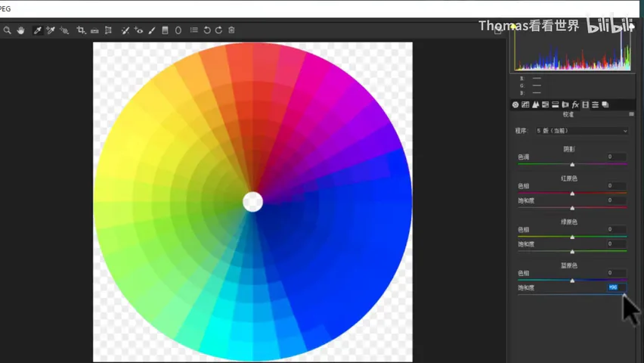Click the 蓝原色 色相 slider handle
This screenshot has height=363, width=644.
[572, 281]
